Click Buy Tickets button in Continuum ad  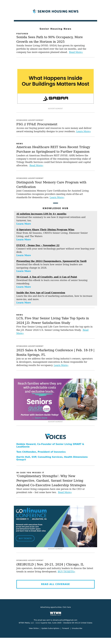pyautogui.click(x=25, y=538)
